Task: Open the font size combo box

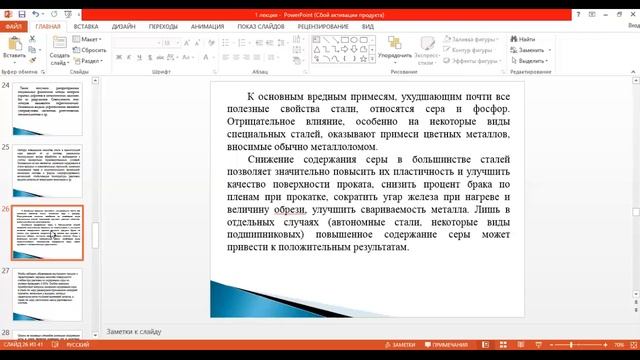Action: pyautogui.click(x=171, y=43)
